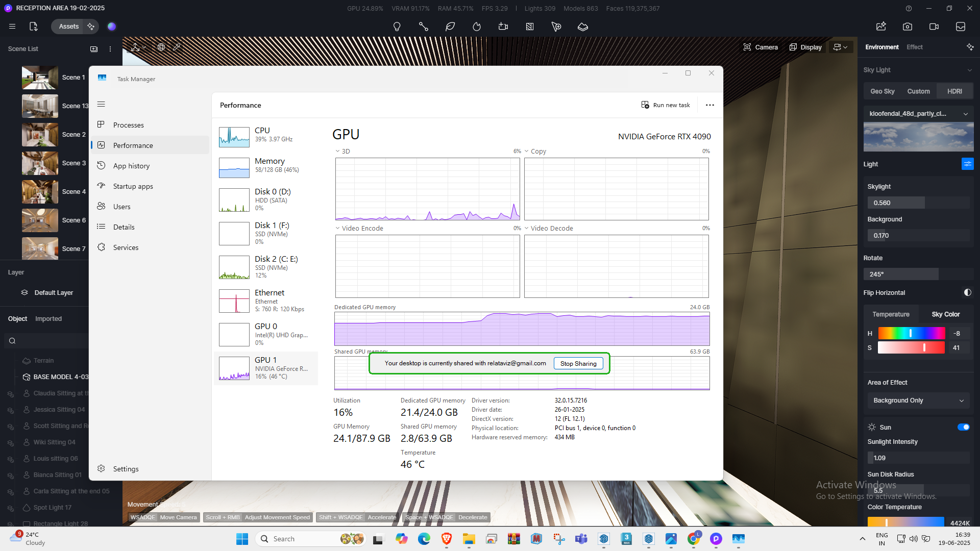980x551 pixels.
Task: Toggle the Sun switch
Action: click(963, 427)
